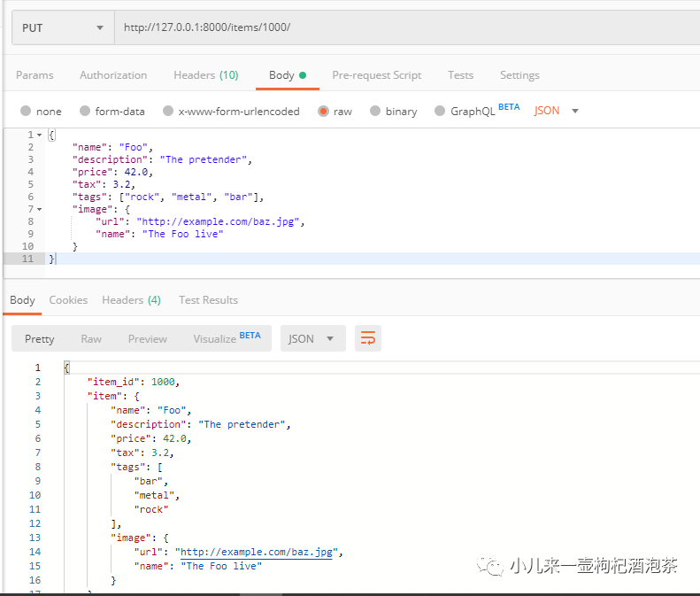Click the "tags" line in request body
The image size is (700, 596).
168,197
